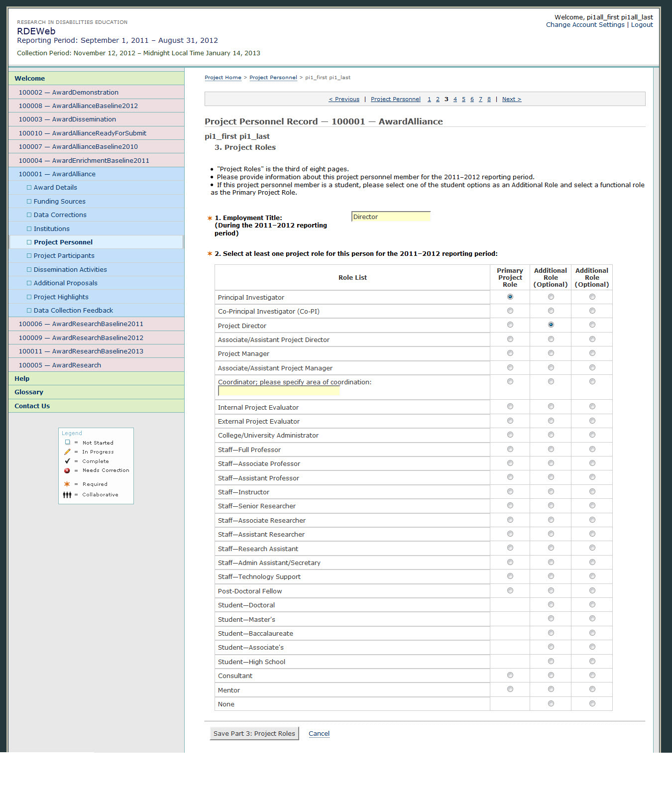
Task: Click the status box icon beside Dissemination Activities
Action: click(29, 269)
